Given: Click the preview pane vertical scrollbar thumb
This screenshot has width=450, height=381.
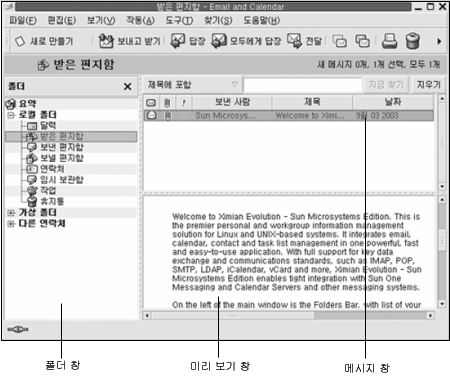Looking at the screenshot, I should pyautogui.click(x=442, y=239).
